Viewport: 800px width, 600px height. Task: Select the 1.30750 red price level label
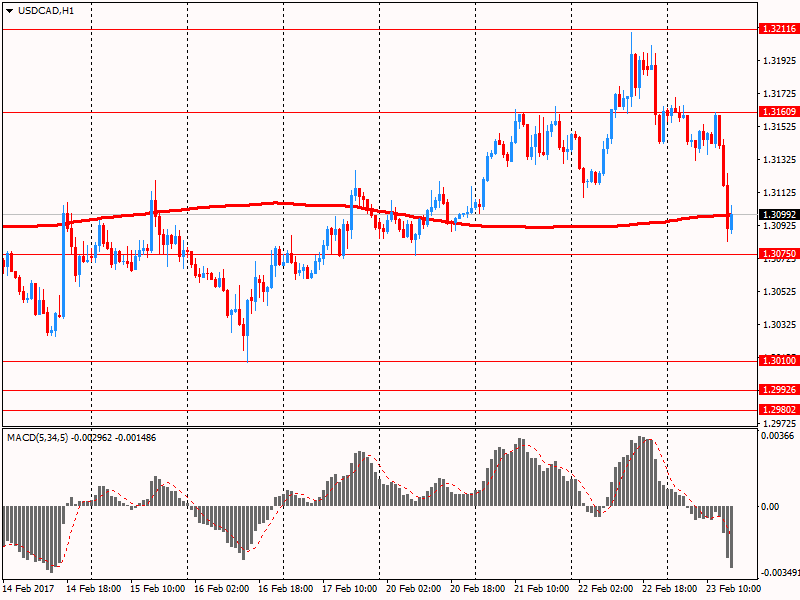pyautogui.click(x=779, y=254)
